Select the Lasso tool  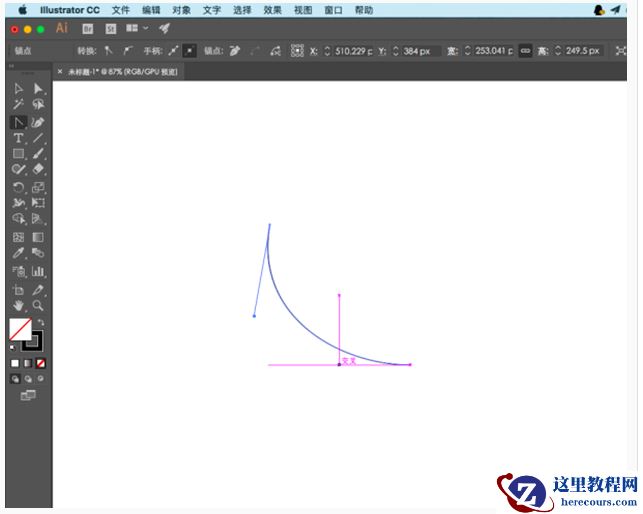click(x=38, y=104)
